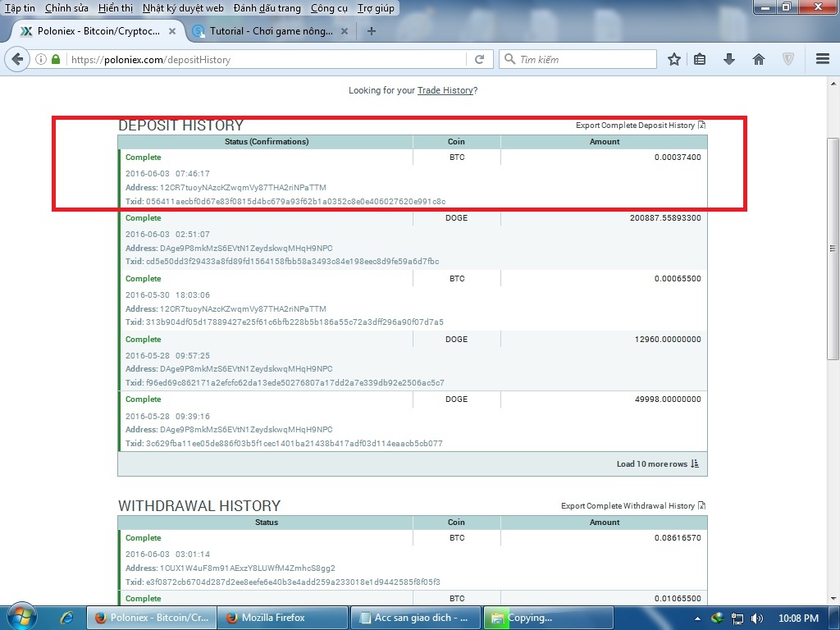Click Export Complete Withdrawal History

click(x=628, y=505)
